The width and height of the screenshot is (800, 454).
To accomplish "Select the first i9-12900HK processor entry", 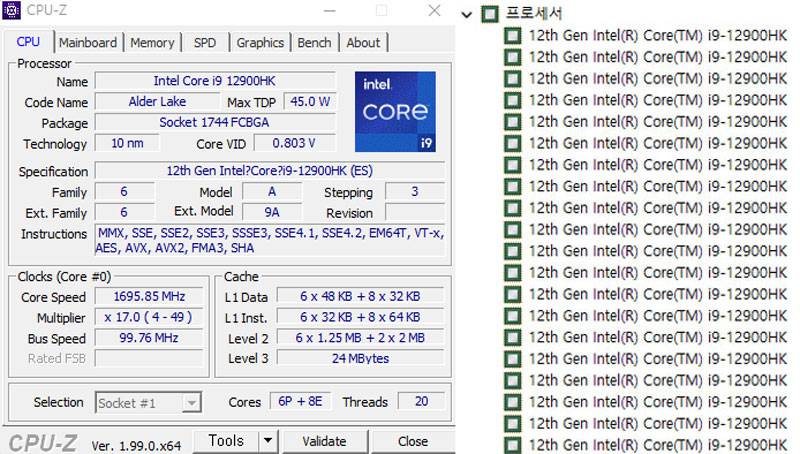I will point(658,35).
